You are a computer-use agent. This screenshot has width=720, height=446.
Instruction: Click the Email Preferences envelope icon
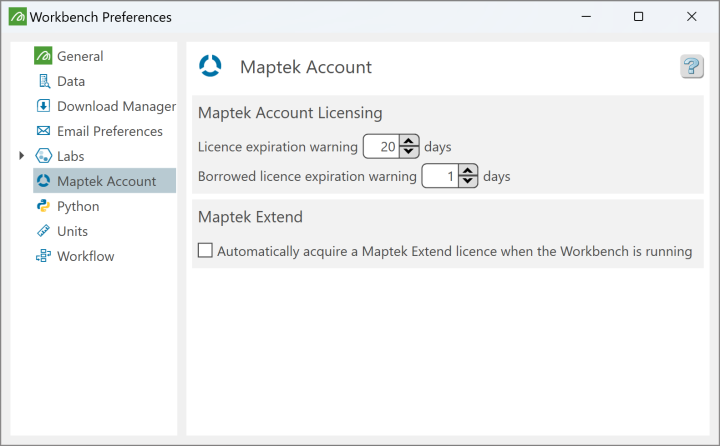click(x=43, y=131)
